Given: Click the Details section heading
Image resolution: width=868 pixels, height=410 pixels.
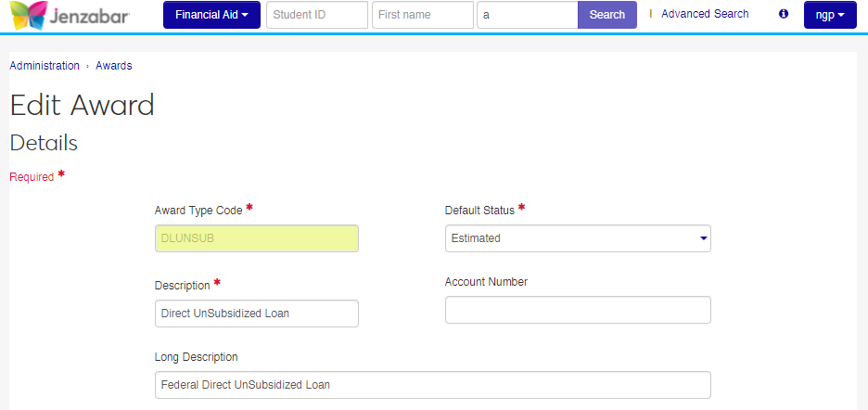Looking at the screenshot, I should (44, 143).
